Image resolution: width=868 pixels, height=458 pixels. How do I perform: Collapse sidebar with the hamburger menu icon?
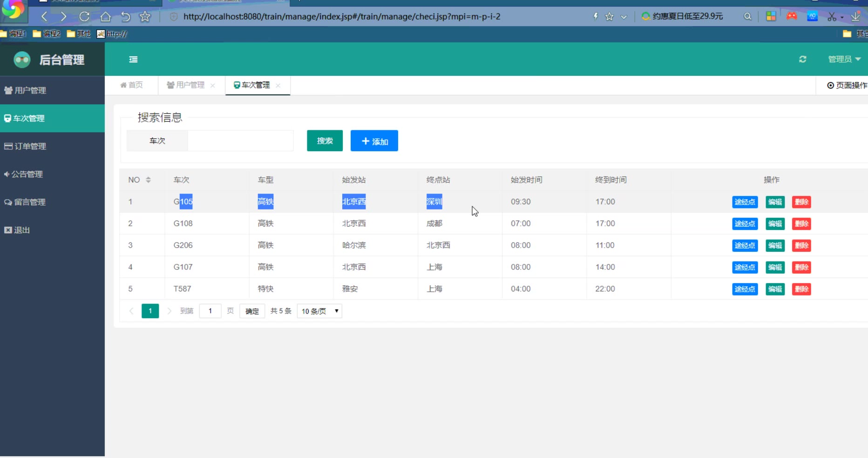pos(133,59)
